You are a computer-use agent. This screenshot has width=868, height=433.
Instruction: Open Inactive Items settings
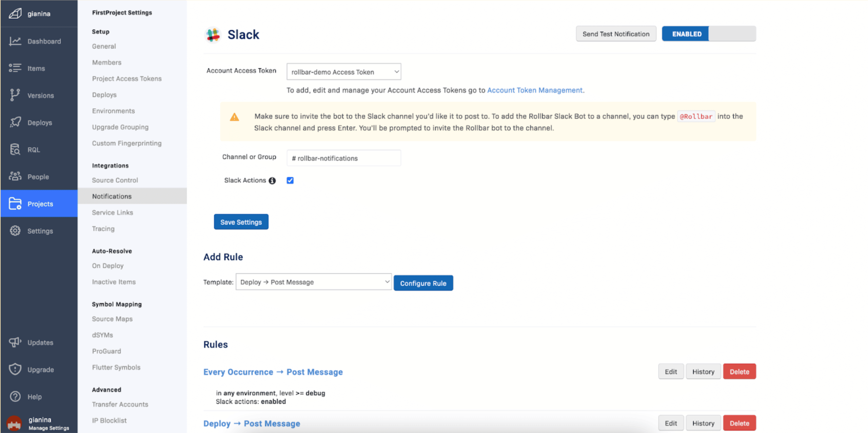[114, 282]
